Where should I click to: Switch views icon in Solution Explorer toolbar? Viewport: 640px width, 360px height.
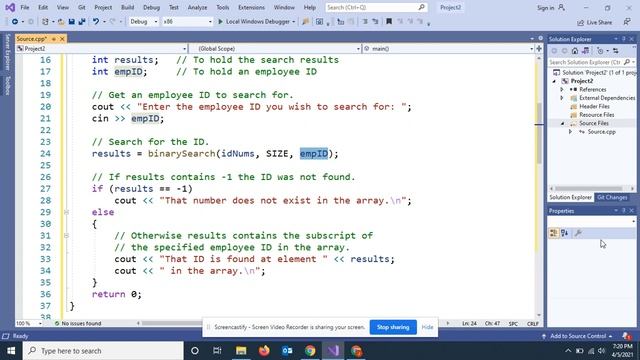tap(585, 51)
